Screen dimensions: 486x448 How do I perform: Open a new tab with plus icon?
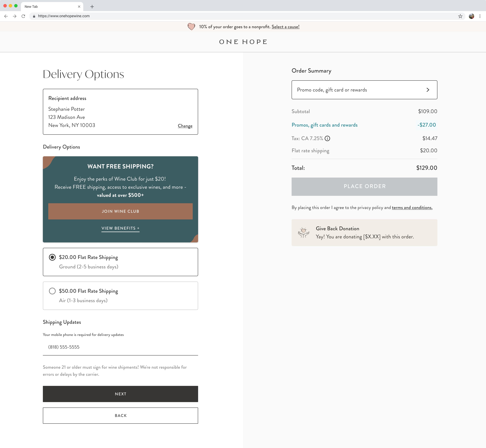click(92, 7)
